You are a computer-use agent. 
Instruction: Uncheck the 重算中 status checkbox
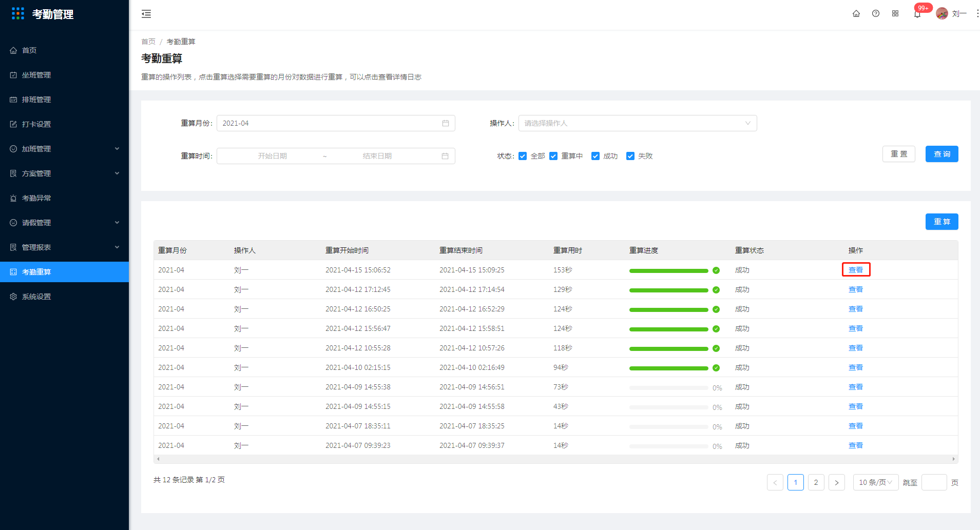coord(553,156)
